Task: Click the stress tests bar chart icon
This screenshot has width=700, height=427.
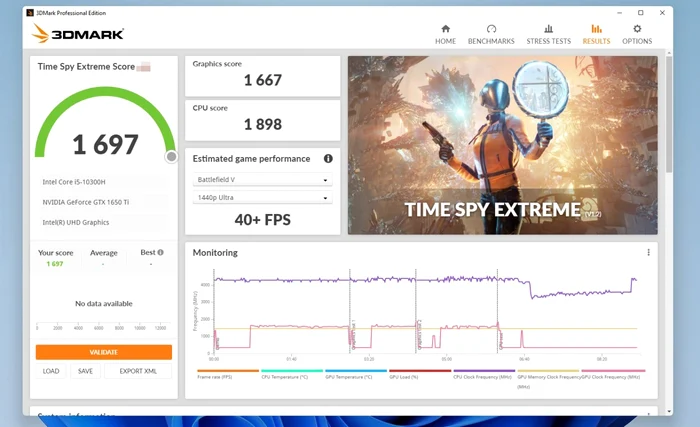Action: click(x=549, y=29)
